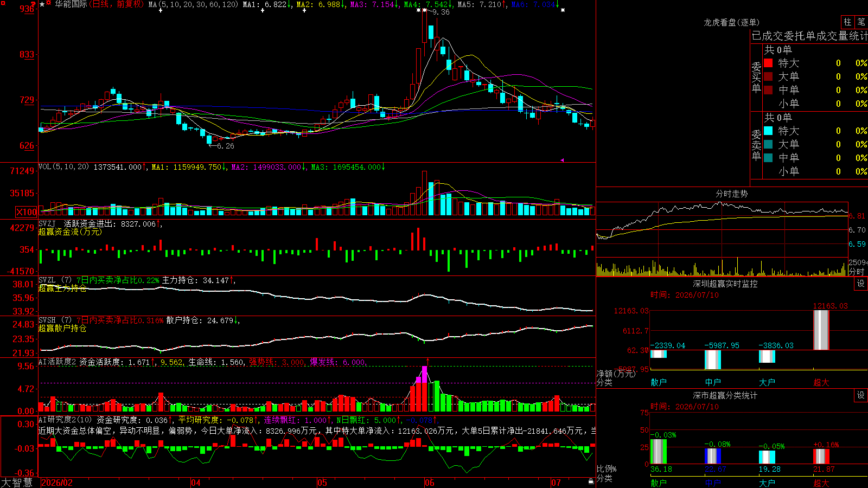Image resolution: width=868 pixels, height=488 pixels.
Task: Open MA(5,10,20,30,60,120) indicator parameters
Action: (193, 4)
